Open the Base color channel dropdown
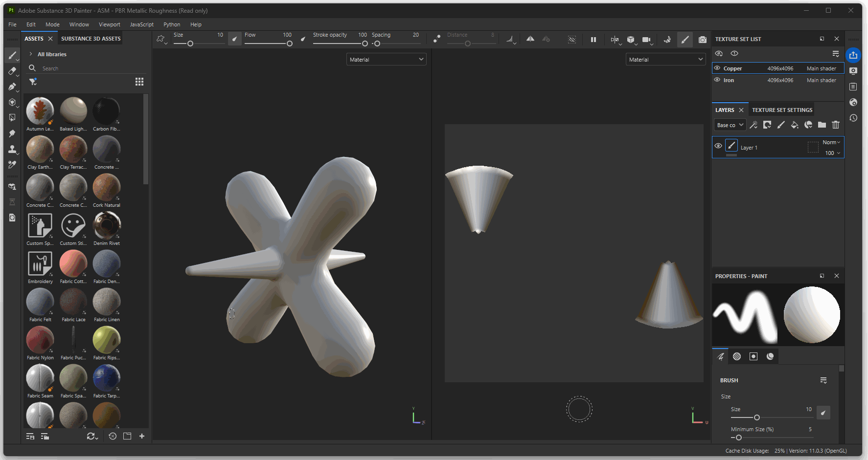 point(730,125)
